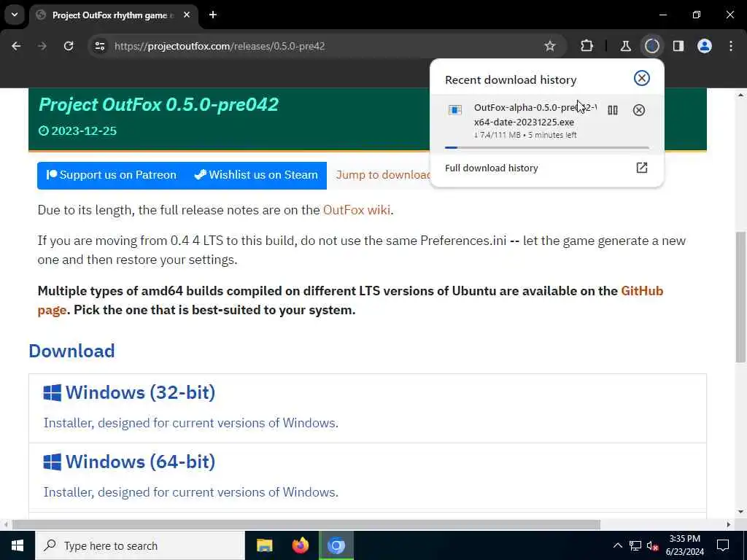Open the Chrome Labs flask icon
Viewport: 747px width, 560px height.
pos(625,46)
